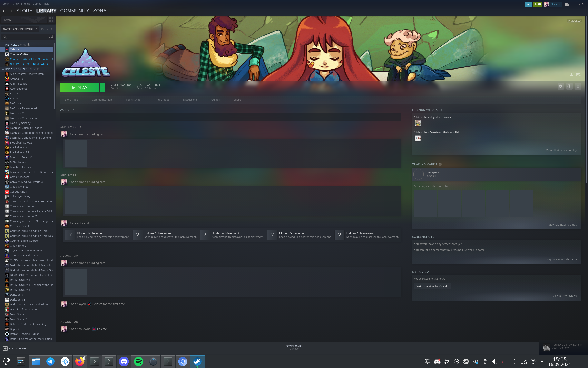
Task: Open avatar of friend wishlisting Celeste
Action: (418, 138)
